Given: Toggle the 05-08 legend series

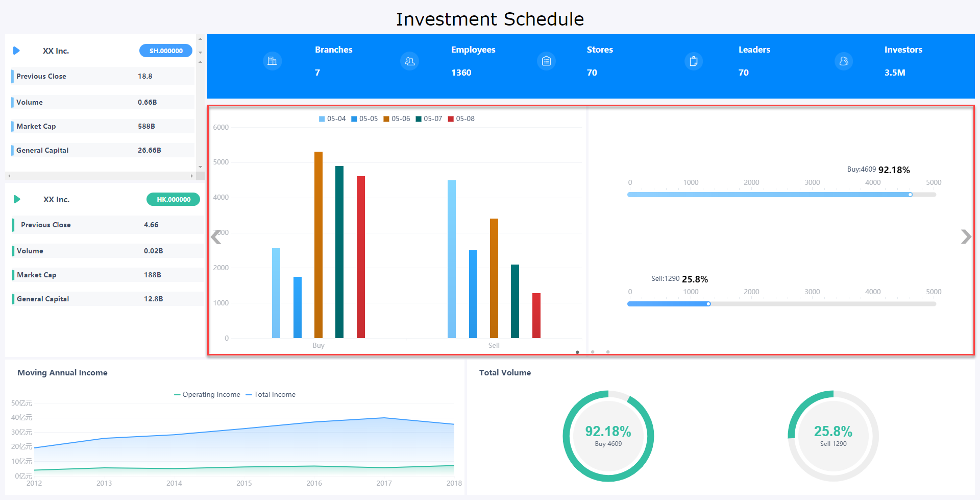Looking at the screenshot, I should tap(461, 118).
